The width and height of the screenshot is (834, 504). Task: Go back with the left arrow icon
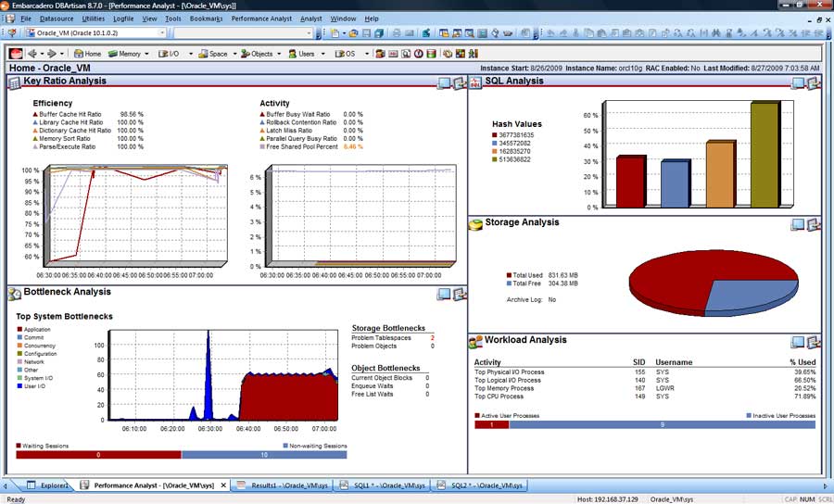(x=32, y=54)
